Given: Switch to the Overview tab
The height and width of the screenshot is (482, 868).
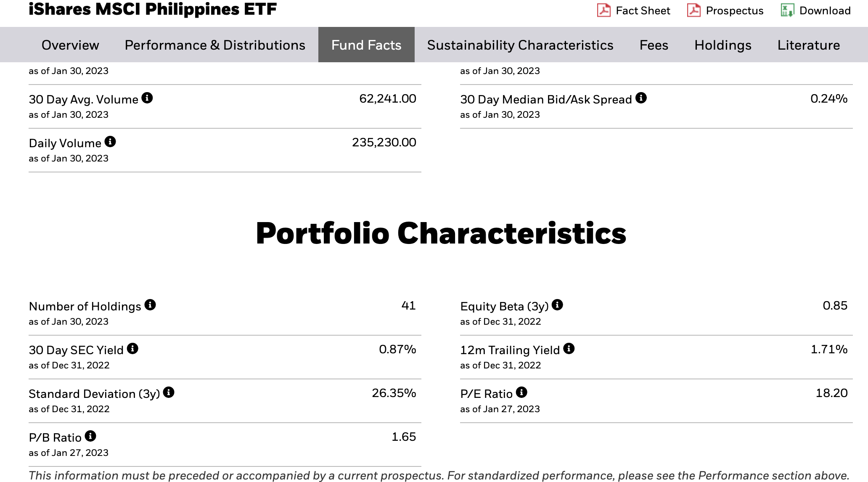Looking at the screenshot, I should [70, 45].
